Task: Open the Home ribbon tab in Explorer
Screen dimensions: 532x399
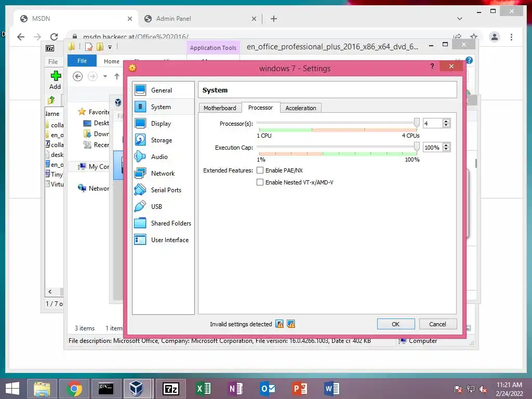Action: 112,61
